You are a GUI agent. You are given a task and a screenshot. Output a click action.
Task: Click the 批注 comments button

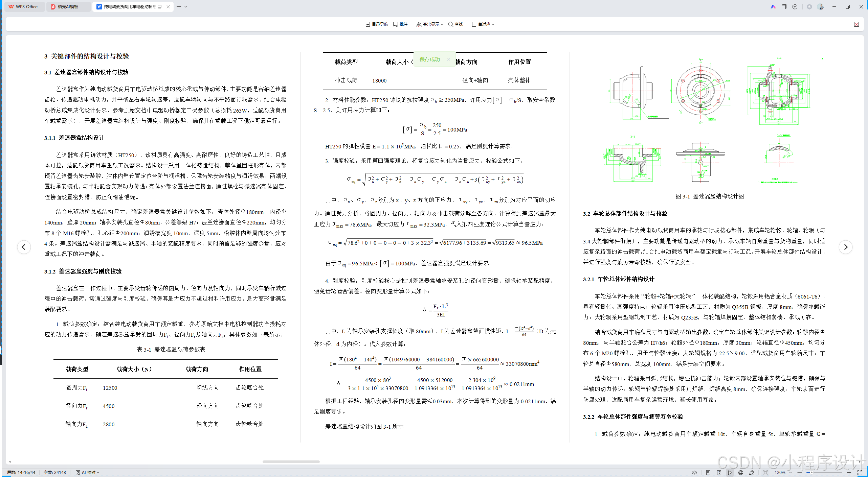click(401, 24)
